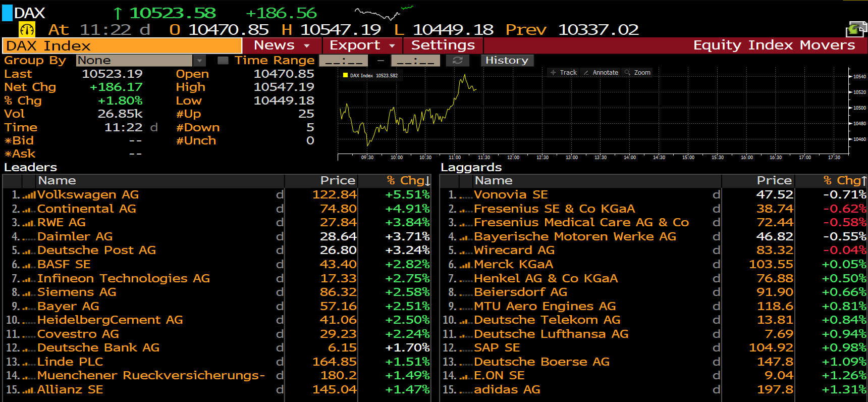Activate the Track chart tool
The width and height of the screenshot is (868, 402).
tap(564, 73)
